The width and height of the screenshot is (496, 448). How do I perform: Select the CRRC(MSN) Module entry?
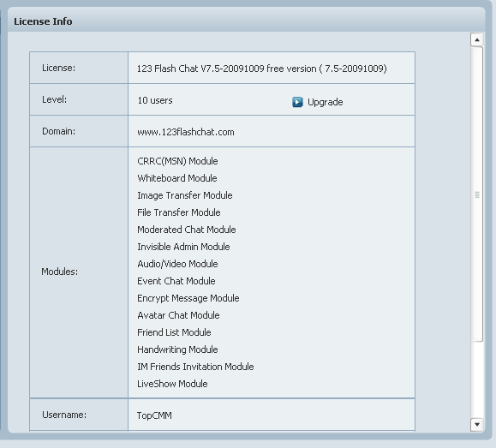pos(177,161)
